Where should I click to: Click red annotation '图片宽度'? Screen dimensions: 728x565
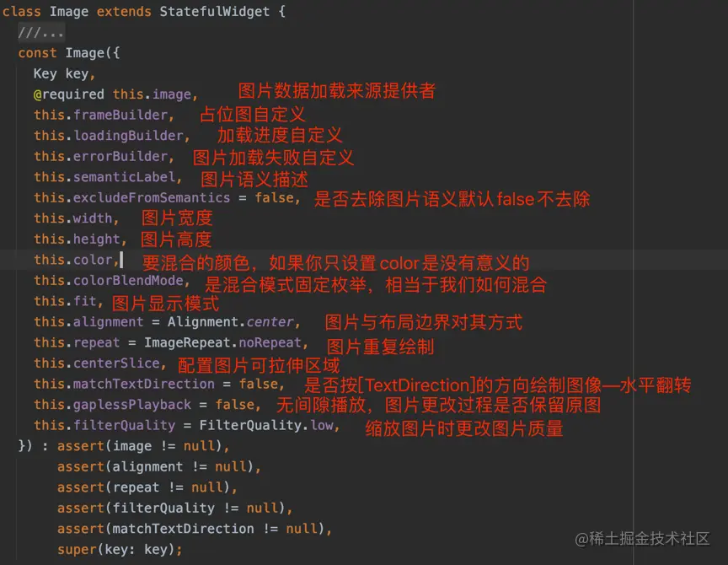[177, 218]
